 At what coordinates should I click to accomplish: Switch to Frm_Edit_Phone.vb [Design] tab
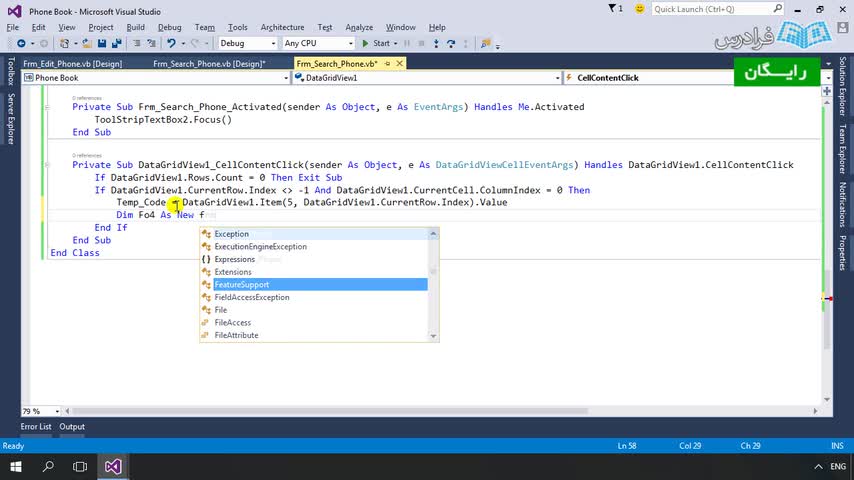[x=72, y=64]
